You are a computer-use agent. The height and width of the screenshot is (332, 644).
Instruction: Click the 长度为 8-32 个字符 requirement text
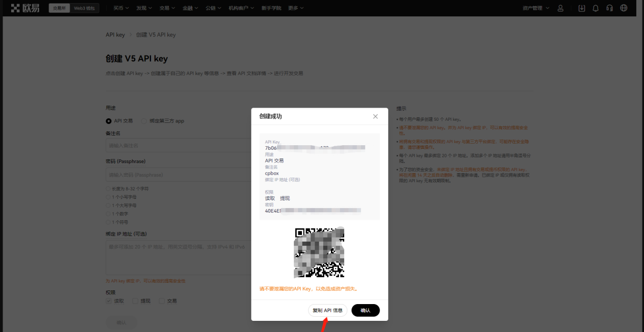[x=130, y=189]
